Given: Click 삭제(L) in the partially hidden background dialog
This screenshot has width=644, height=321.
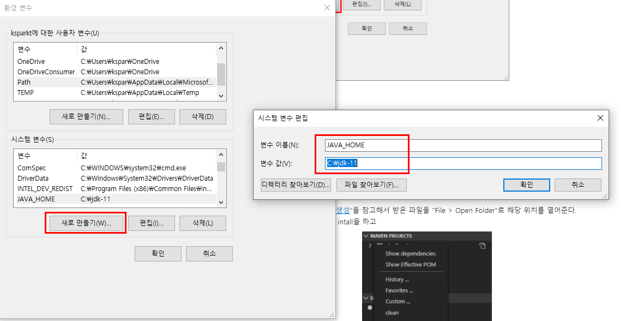Looking at the screenshot, I should point(402,4).
